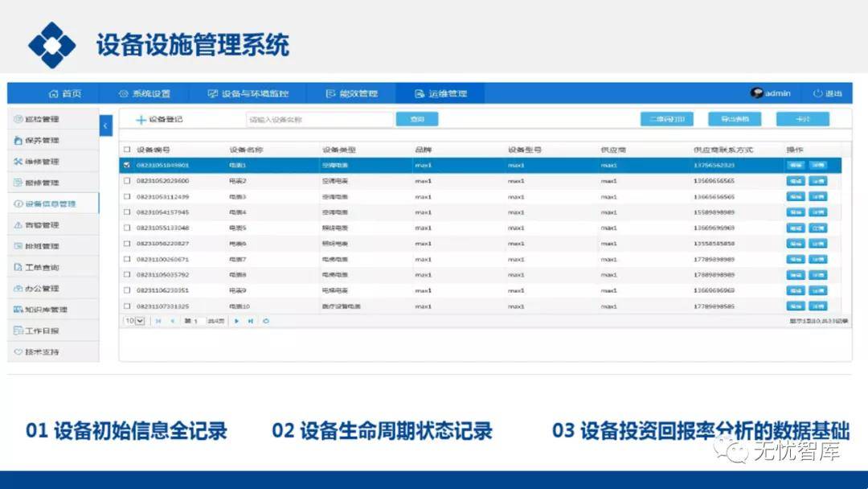The width and height of the screenshot is (868, 489).
Task: Click the 退出 logout power icon
Action: (x=817, y=93)
